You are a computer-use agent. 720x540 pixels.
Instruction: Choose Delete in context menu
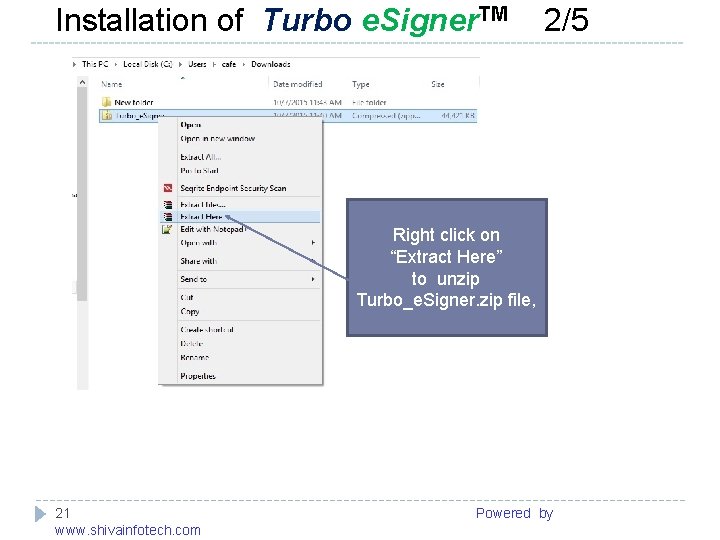pyautogui.click(x=192, y=343)
